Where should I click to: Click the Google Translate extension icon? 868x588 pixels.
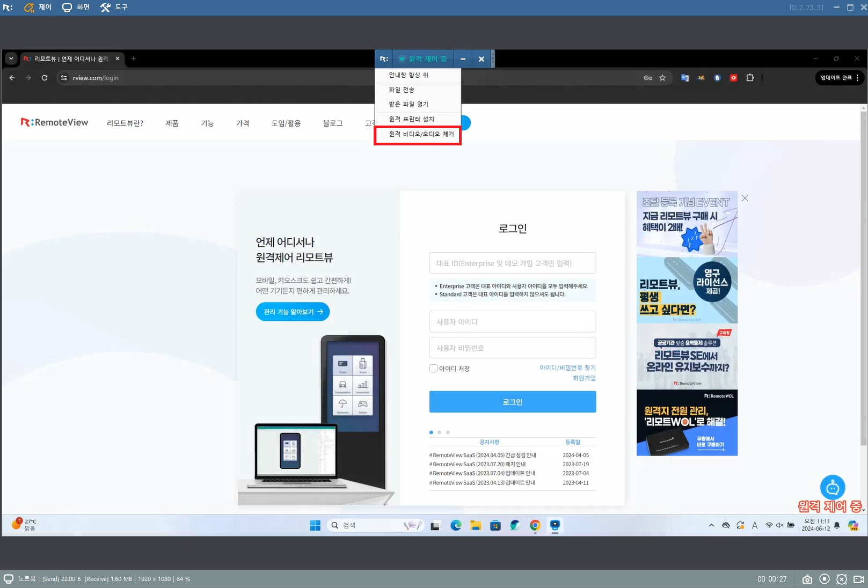point(684,78)
